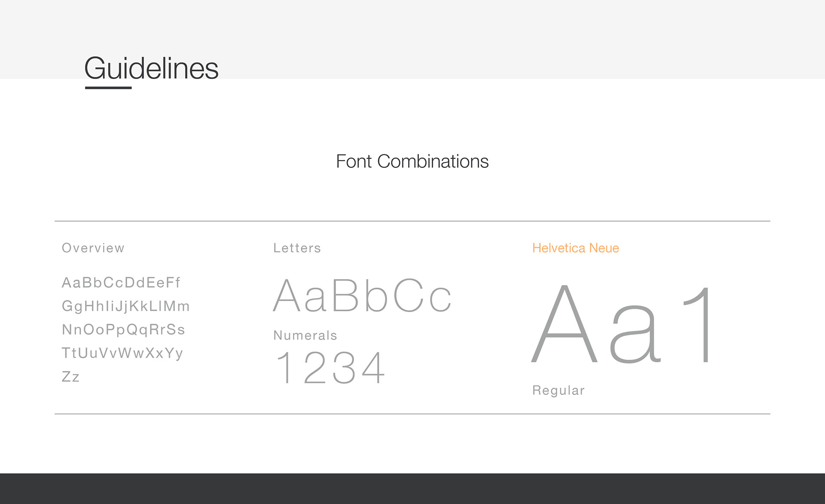
Task: Click the AaBbCcDdEeFf alphabet row
Action: (x=121, y=282)
